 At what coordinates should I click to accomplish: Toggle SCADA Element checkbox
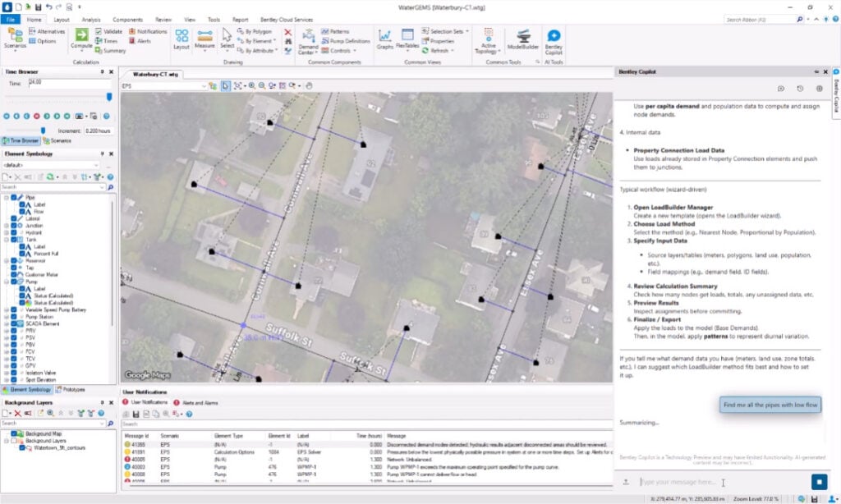(x=14, y=324)
